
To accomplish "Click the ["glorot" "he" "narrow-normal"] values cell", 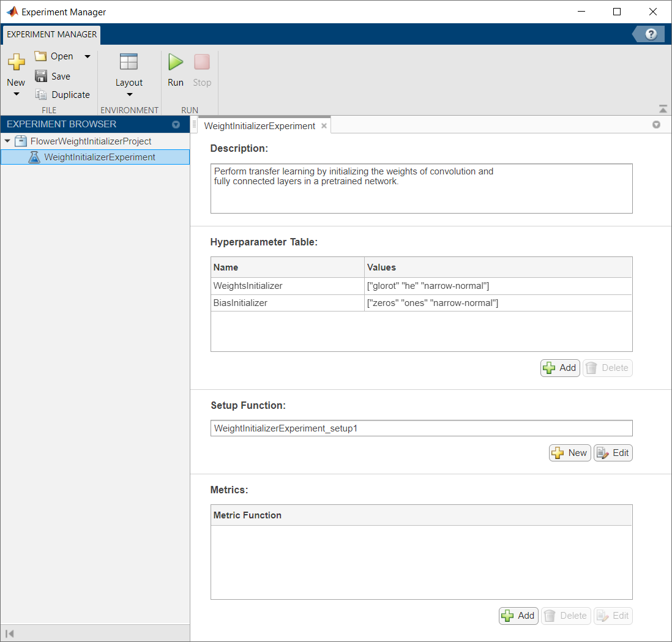I will [x=498, y=286].
